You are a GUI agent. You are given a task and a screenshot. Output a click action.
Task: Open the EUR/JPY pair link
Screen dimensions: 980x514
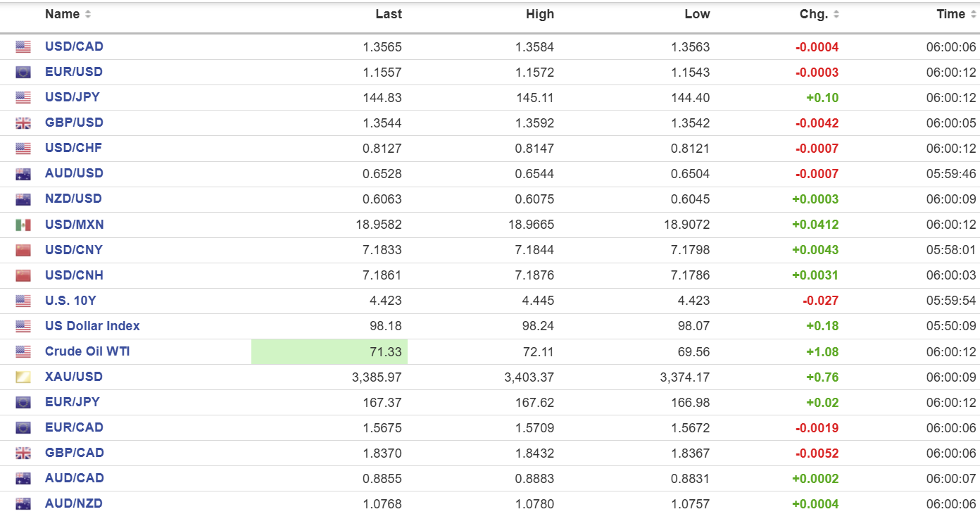click(x=73, y=402)
